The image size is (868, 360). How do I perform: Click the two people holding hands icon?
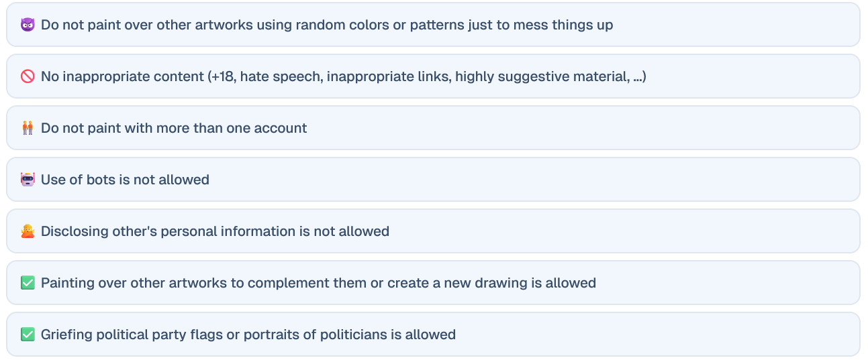(28, 128)
